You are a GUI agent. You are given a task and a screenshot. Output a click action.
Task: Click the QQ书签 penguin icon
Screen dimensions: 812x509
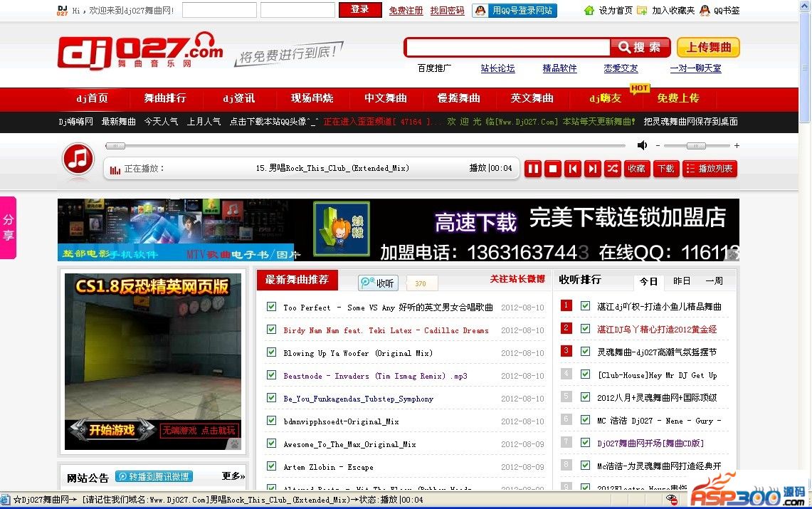(705, 11)
